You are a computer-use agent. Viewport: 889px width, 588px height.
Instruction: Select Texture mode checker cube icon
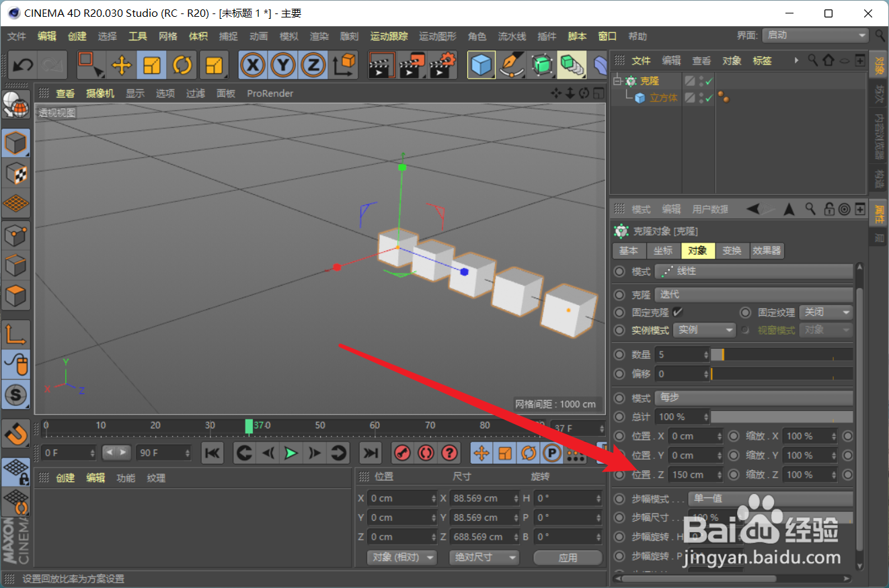15,173
